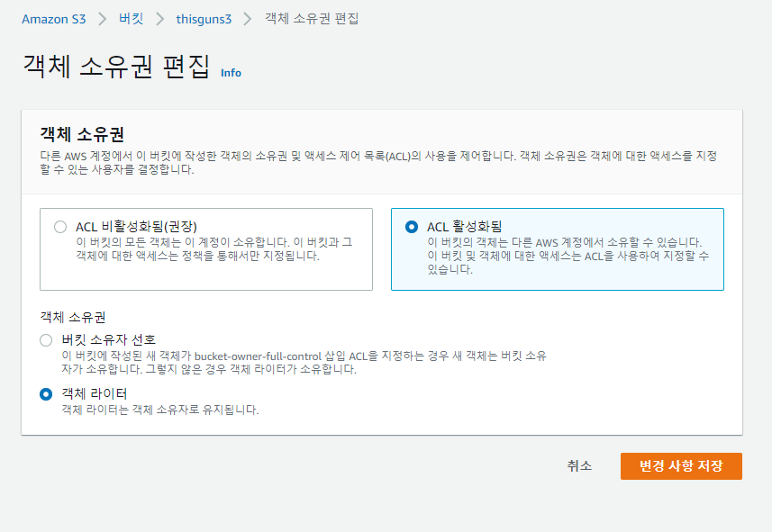Viewport: 772px width, 532px height.
Task: Go to Amazon S3 breadcrumb link
Action: click(53, 18)
